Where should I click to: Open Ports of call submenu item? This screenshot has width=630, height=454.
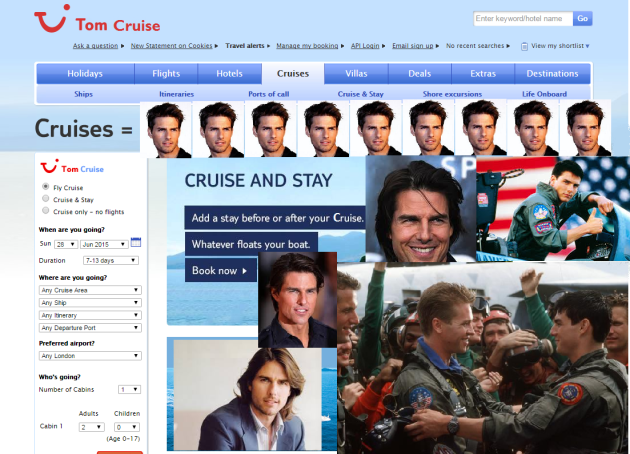269,94
